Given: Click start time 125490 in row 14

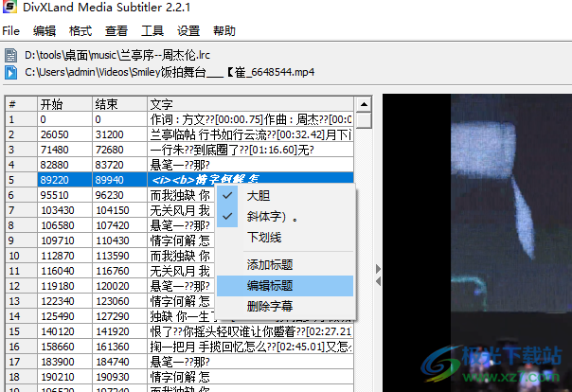Looking at the screenshot, I should pyautogui.click(x=64, y=316).
